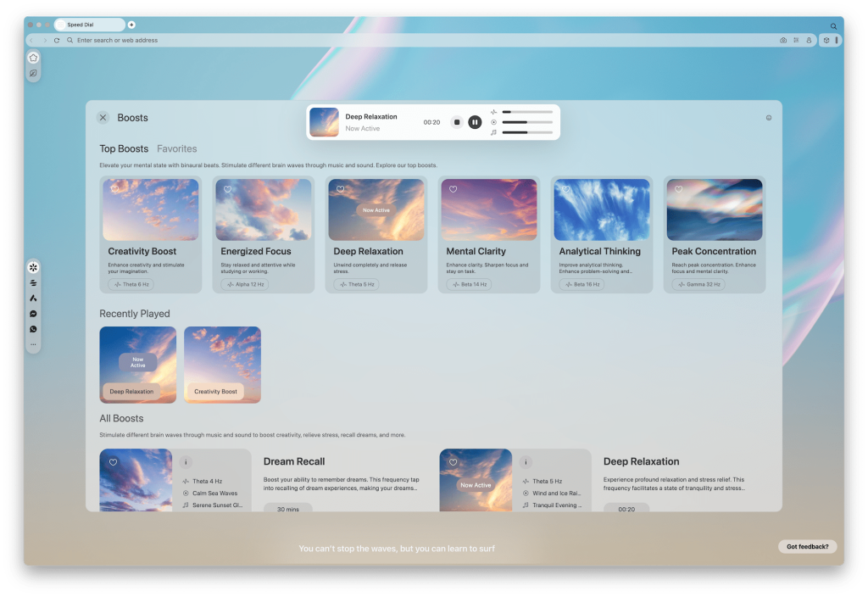Image resolution: width=868 pixels, height=597 pixels.
Task: Open WhatsApp from the sidebar
Action: point(33,329)
